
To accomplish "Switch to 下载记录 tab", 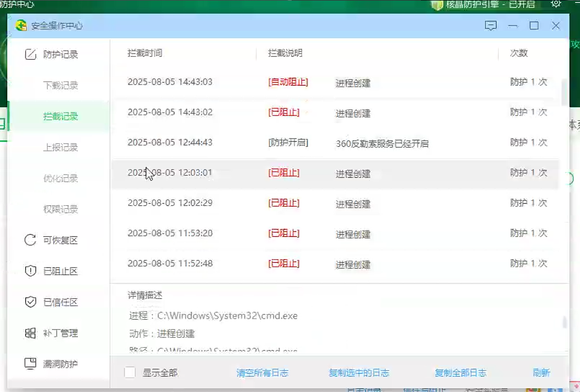I will pyautogui.click(x=61, y=86).
